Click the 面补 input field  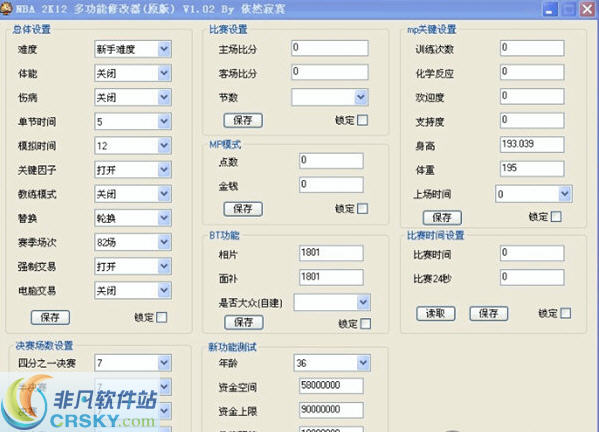tap(331, 277)
